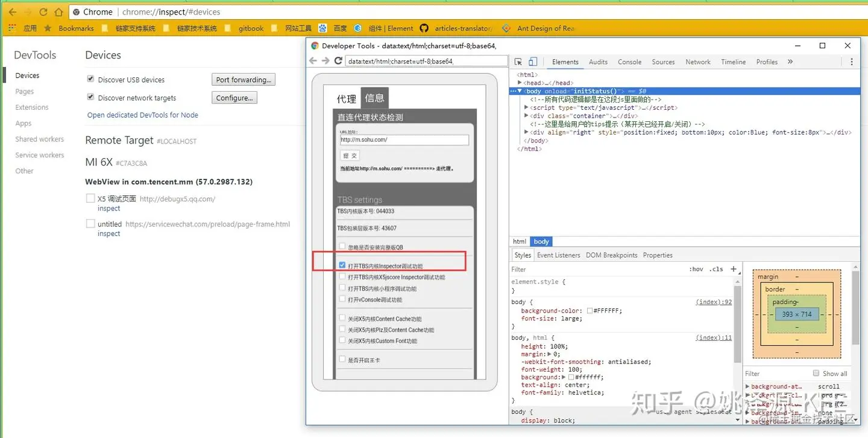Open the Event Listeners pane tab
This screenshot has height=438, width=868.
(x=558, y=255)
